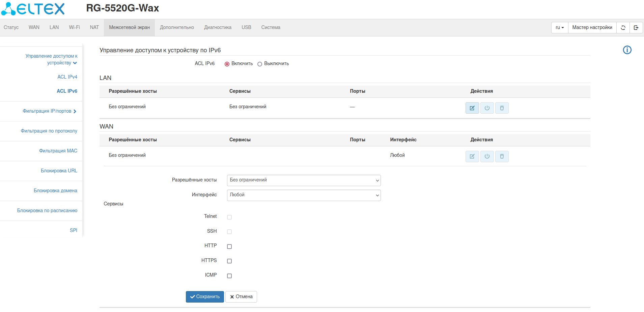Screen dimensions: 644x312
Task: Enable the HTTP service checkbox
Action: [229, 247]
